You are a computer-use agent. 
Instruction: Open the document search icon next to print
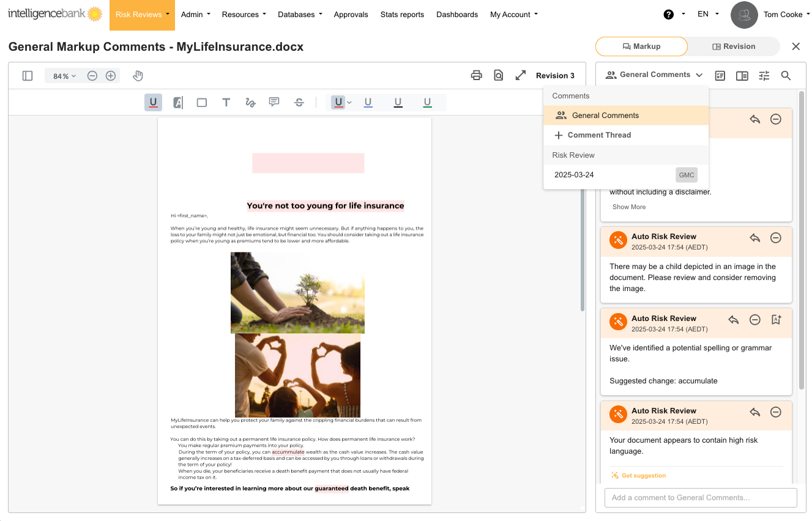coord(499,75)
